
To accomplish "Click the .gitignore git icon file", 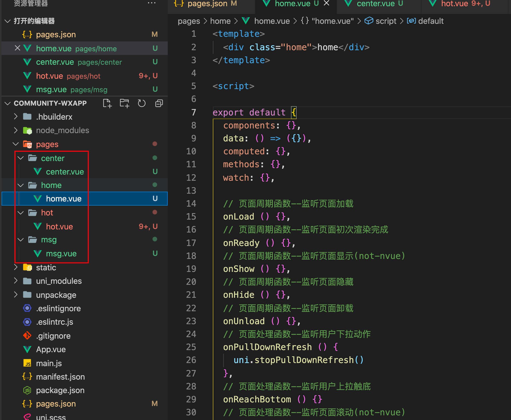I will 53,336.
